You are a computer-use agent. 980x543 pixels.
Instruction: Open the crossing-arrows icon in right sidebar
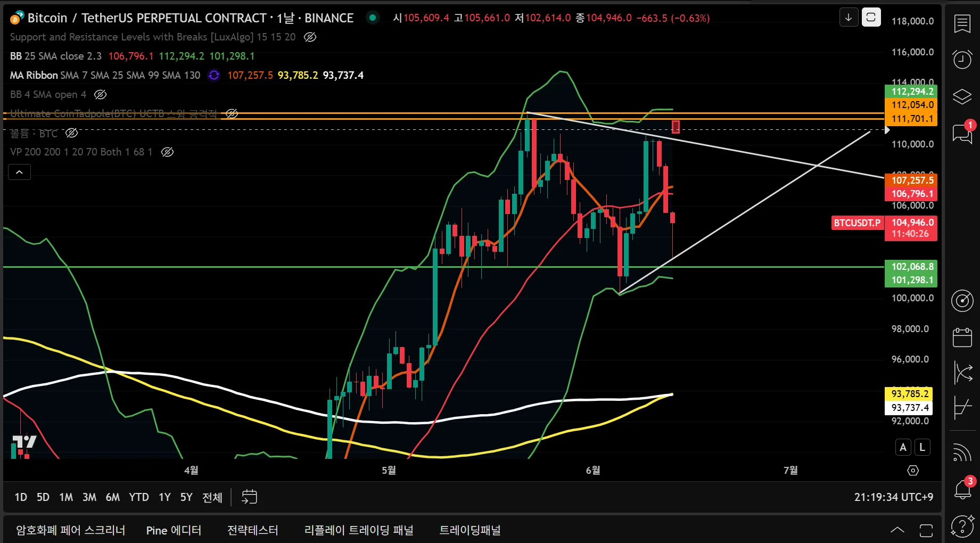pyautogui.click(x=962, y=372)
